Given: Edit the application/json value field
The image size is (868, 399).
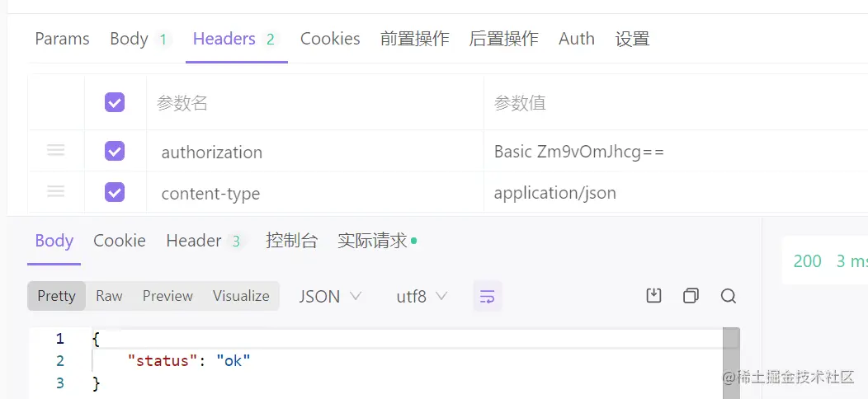Looking at the screenshot, I should click(676, 192).
